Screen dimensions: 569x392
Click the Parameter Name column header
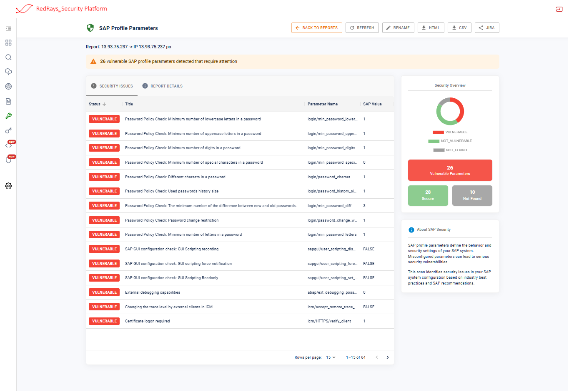tap(323, 104)
